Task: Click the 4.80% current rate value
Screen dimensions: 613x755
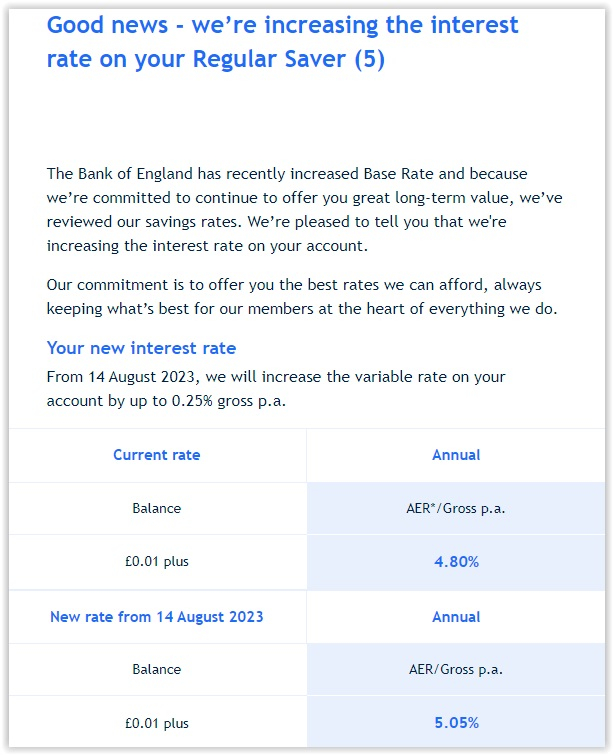Action: [456, 561]
